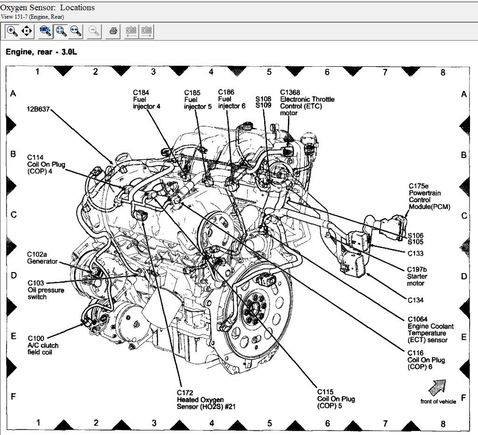The height and width of the screenshot is (435, 478).
Task: Click the C114 Coil On Plug 4 label
Action: point(46,164)
